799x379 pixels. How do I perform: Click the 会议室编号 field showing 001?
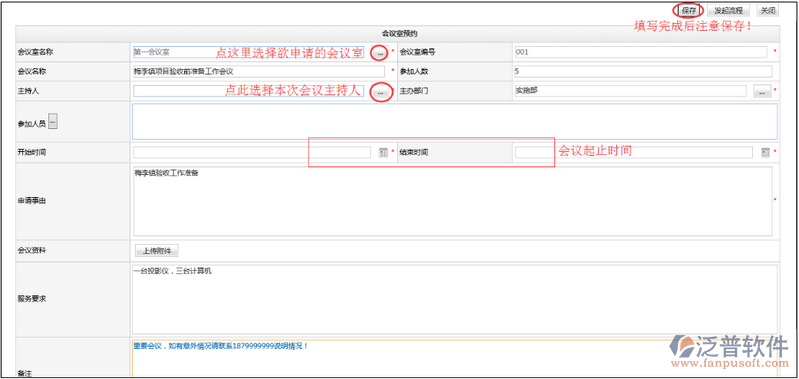click(641, 52)
